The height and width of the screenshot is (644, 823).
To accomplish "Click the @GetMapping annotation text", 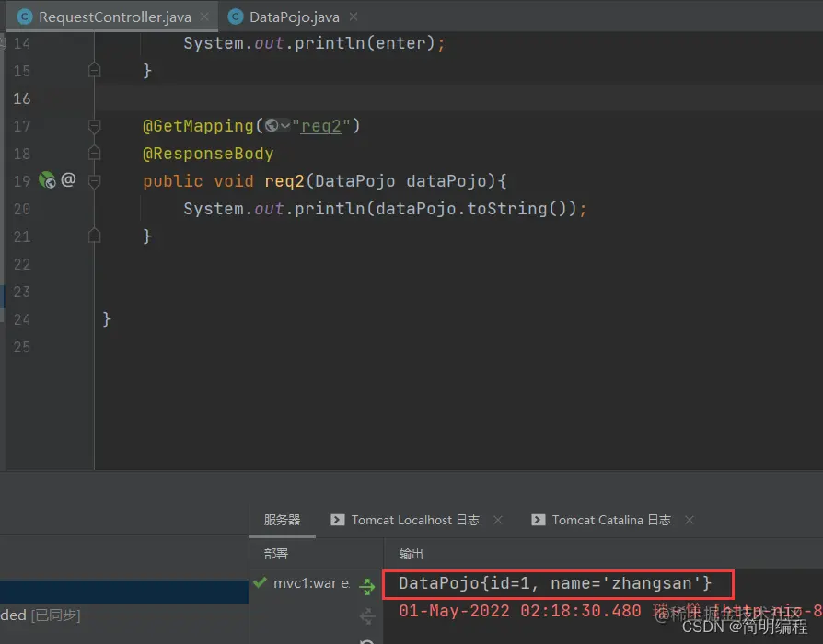I will coord(198,126).
